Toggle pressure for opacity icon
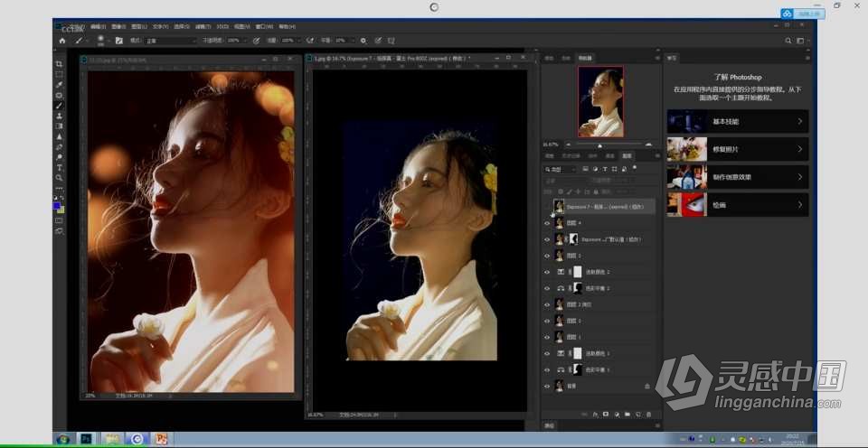 tap(256, 41)
